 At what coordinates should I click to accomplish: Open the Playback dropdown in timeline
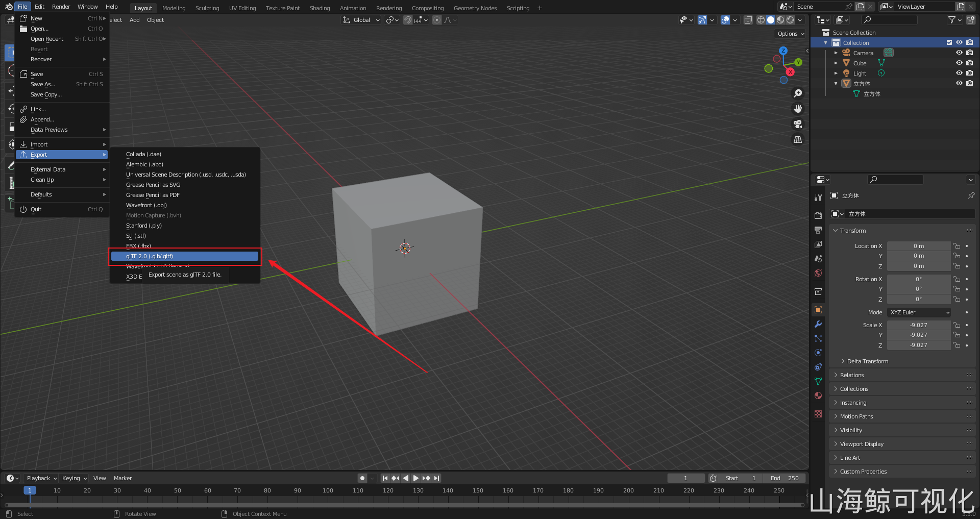(x=41, y=478)
